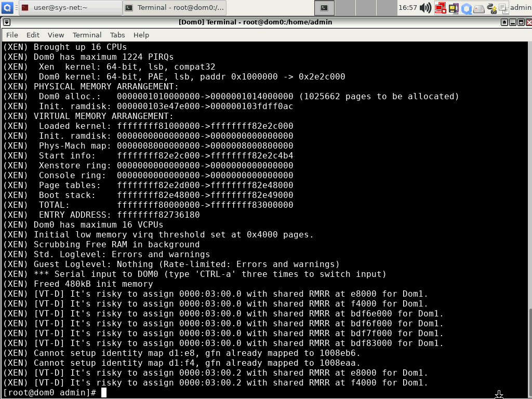Open the Tabs menu
This screenshot has width=532, height=399.
(x=117, y=35)
